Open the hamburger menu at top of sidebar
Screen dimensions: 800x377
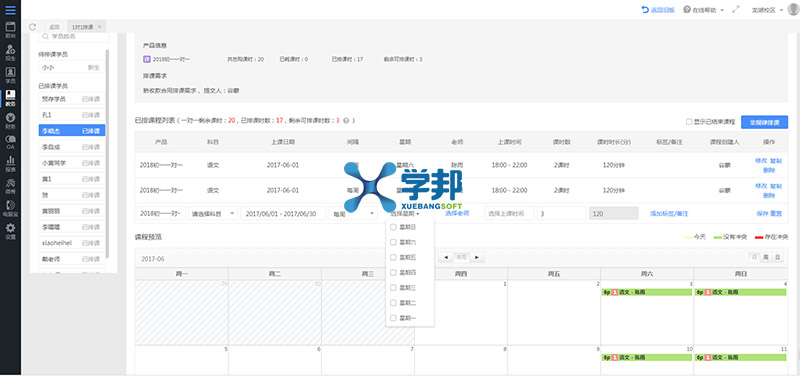(10, 10)
